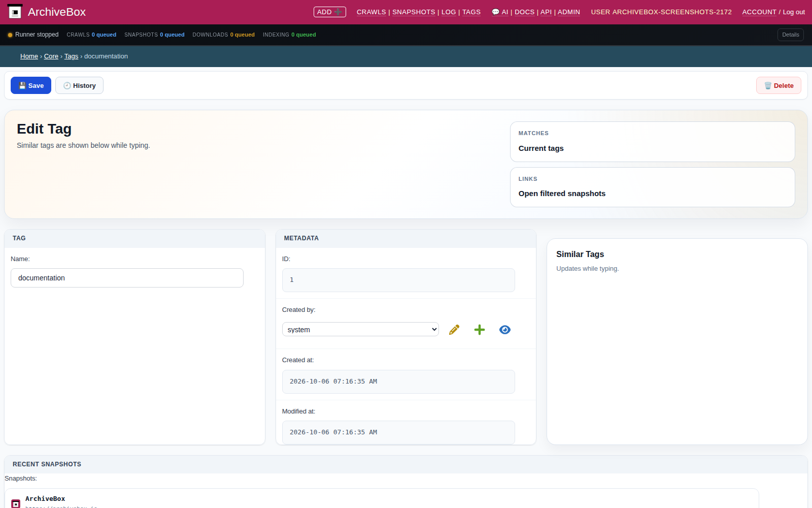Viewport: 812px width, 508px height.
Task: Open the ACCOUNT link
Action: (759, 12)
